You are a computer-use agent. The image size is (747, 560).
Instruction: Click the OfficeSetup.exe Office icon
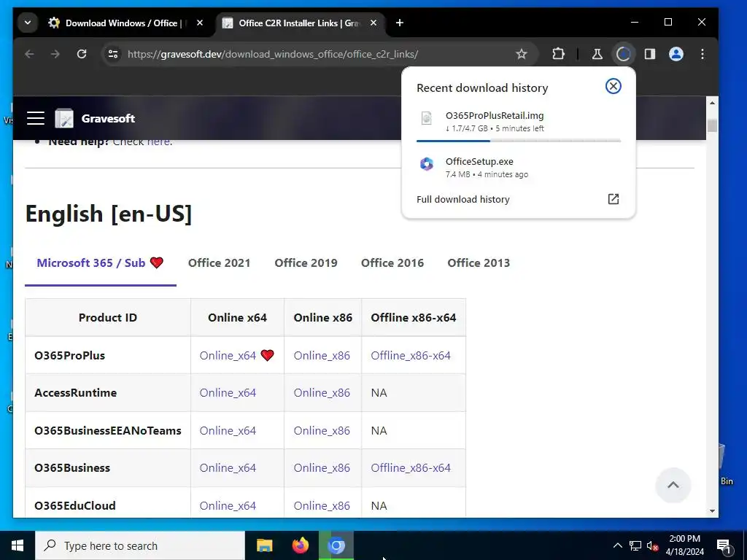pyautogui.click(x=426, y=164)
